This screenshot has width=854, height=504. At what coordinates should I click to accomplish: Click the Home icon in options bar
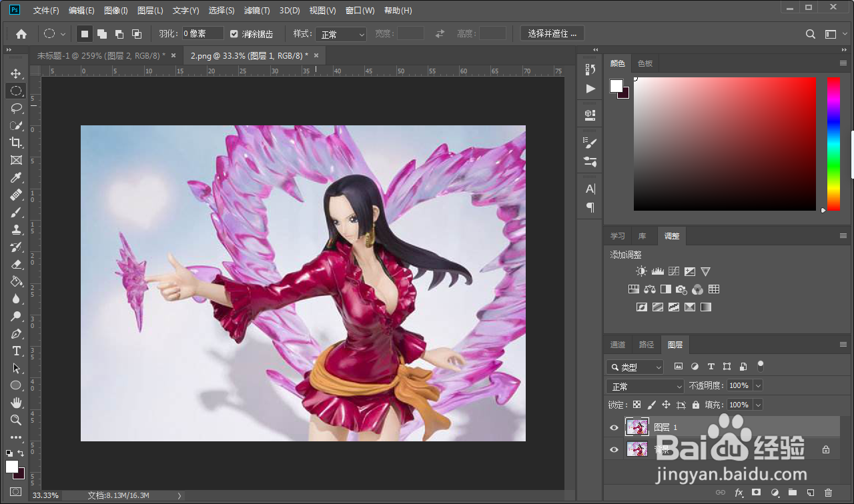point(21,33)
